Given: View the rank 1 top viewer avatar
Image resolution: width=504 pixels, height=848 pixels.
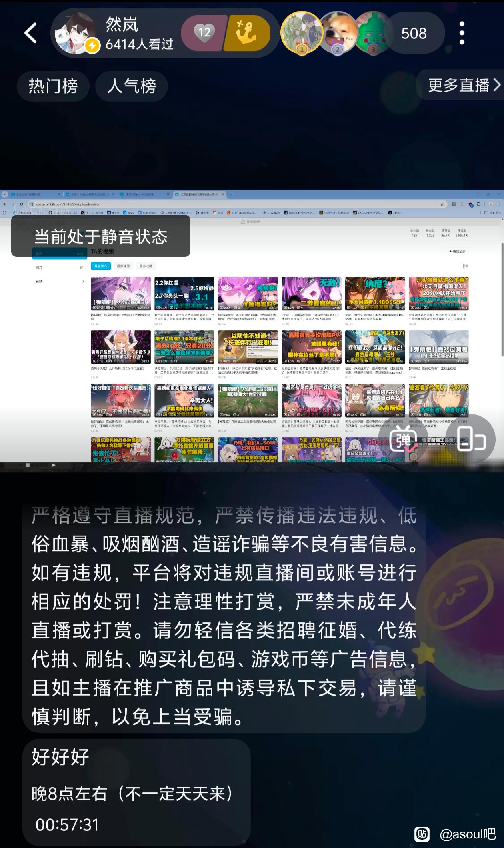Looking at the screenshot, I should click(302, 33).
